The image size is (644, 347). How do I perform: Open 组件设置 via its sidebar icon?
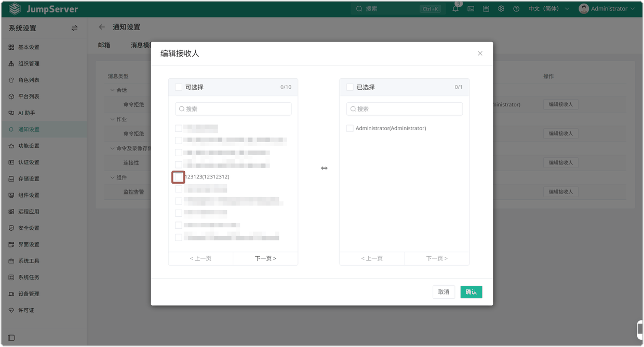pos(11,196)
